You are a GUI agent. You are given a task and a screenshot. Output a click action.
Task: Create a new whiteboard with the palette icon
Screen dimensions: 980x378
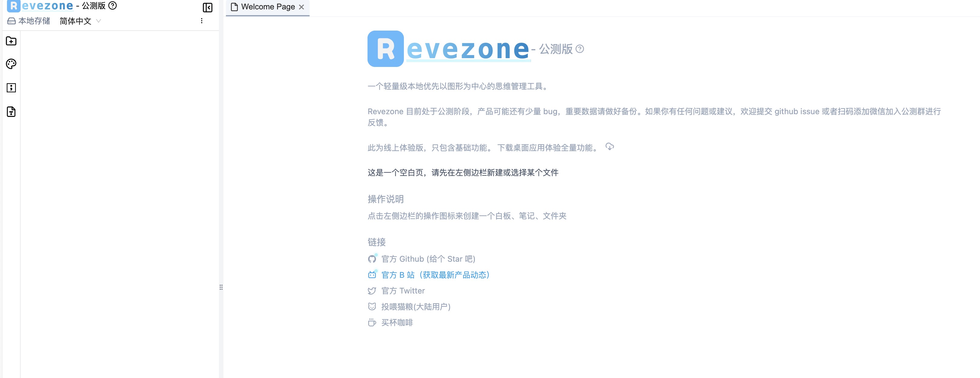pyautogui.click(x=11, y=64)
